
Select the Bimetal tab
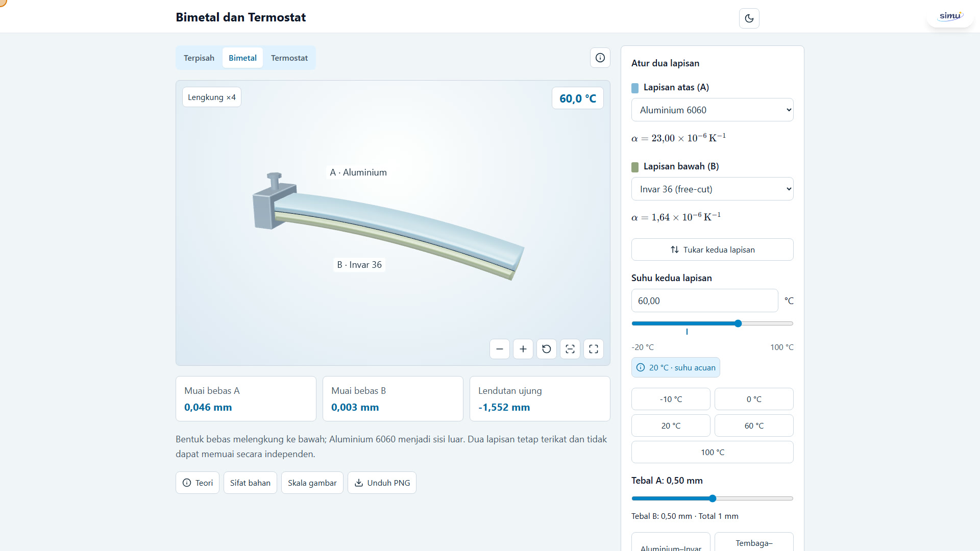(242, 58)
